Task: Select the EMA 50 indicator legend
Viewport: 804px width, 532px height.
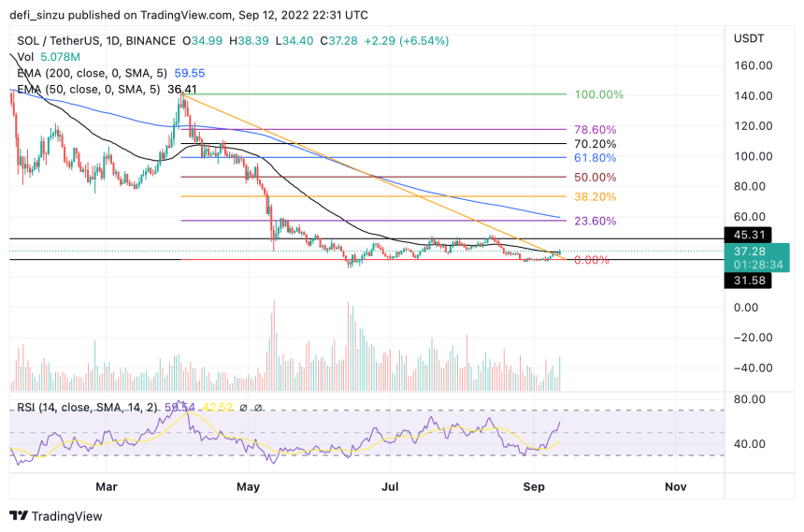Action: click(x=107, y=90)
